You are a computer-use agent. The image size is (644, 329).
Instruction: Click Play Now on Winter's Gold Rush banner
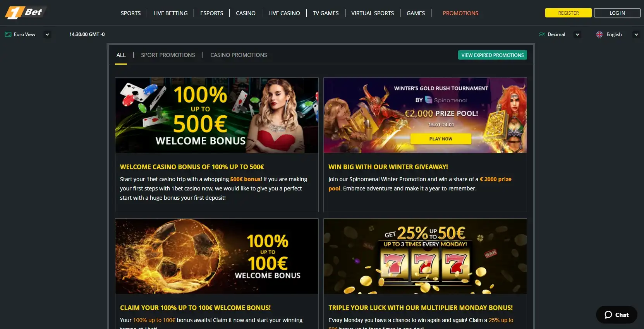coord(441,139)
